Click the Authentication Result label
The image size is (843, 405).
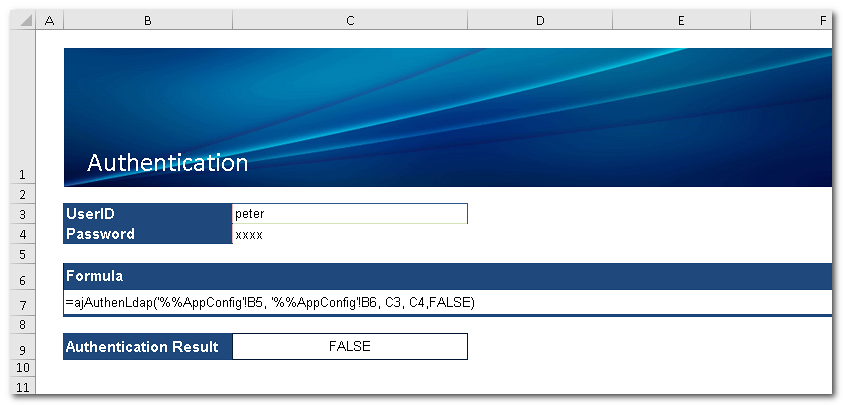click(x=148, y=346)
